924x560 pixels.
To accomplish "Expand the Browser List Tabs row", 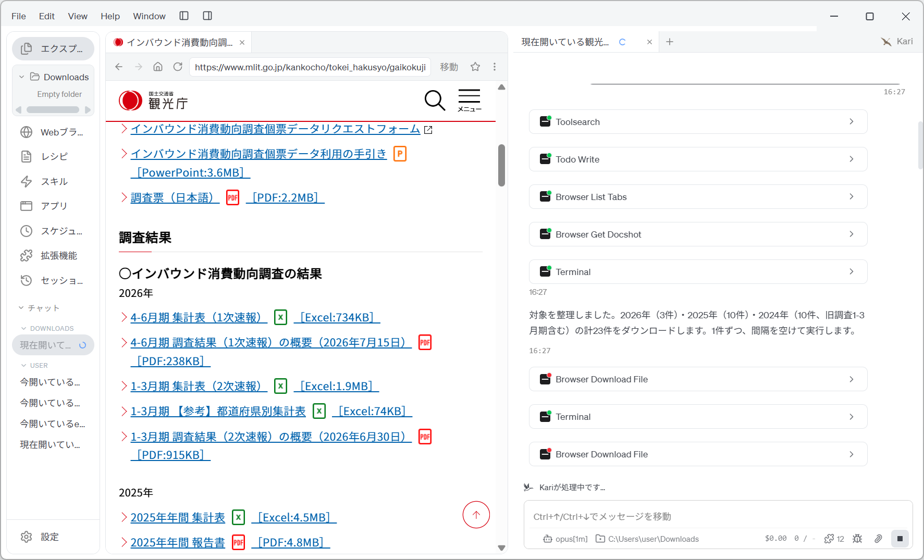I will point(698,197).
